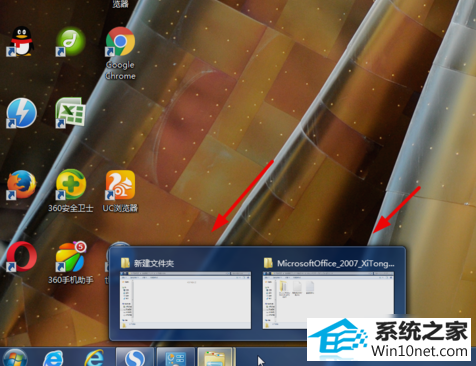Open the gold-ringed Internet Explorer taskbar icon
476x366 pixels.
click(x=94, y=358)
